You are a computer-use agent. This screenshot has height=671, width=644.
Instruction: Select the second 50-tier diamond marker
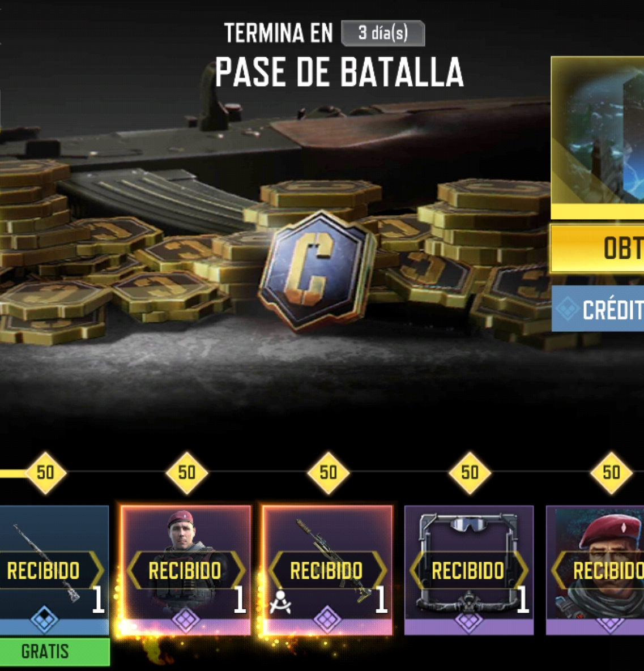(187, 473)
